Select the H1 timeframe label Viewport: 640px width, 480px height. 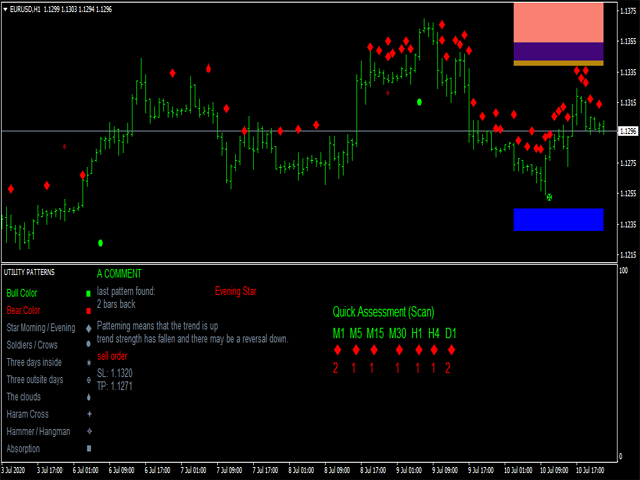[417, 333]
